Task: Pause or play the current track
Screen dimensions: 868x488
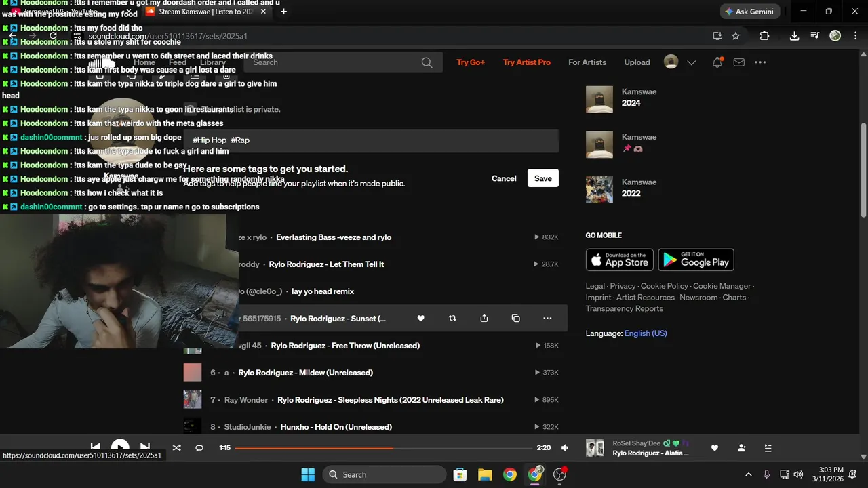Action: coord(120,447)
